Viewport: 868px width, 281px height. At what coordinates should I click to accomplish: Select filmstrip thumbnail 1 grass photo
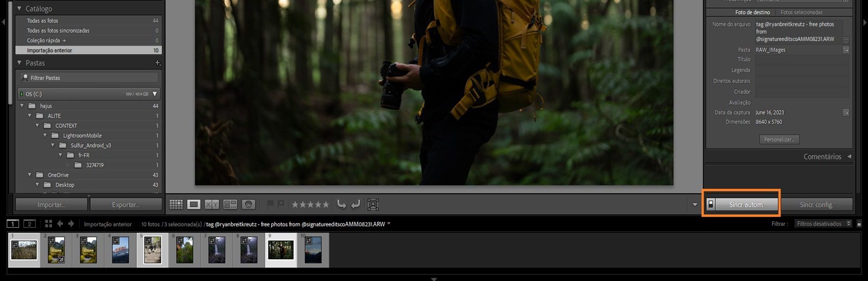tap(24, 250)
